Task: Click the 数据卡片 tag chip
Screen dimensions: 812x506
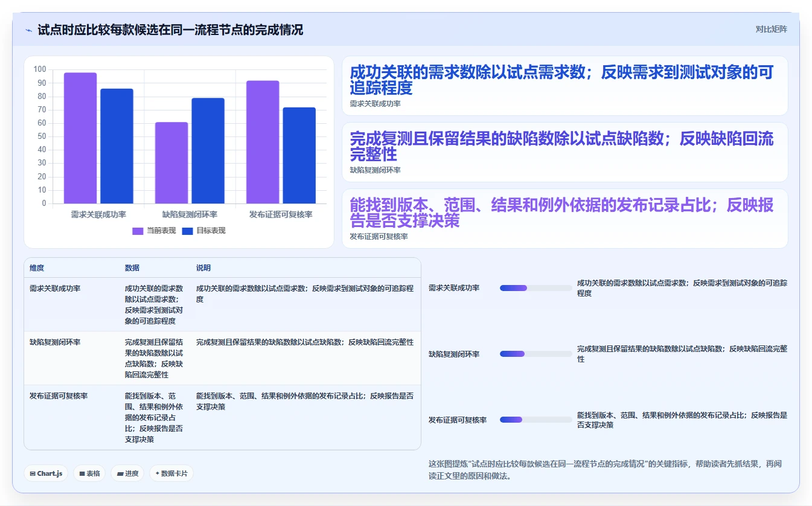Action: (x=171, y=473)
